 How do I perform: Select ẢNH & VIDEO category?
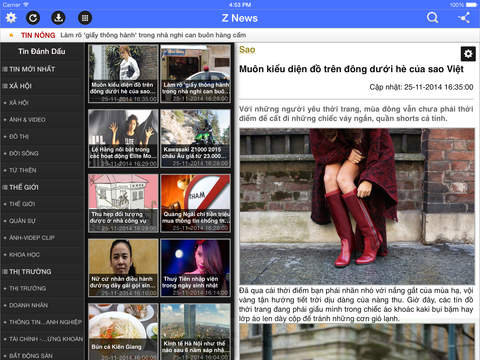point(42,120)
